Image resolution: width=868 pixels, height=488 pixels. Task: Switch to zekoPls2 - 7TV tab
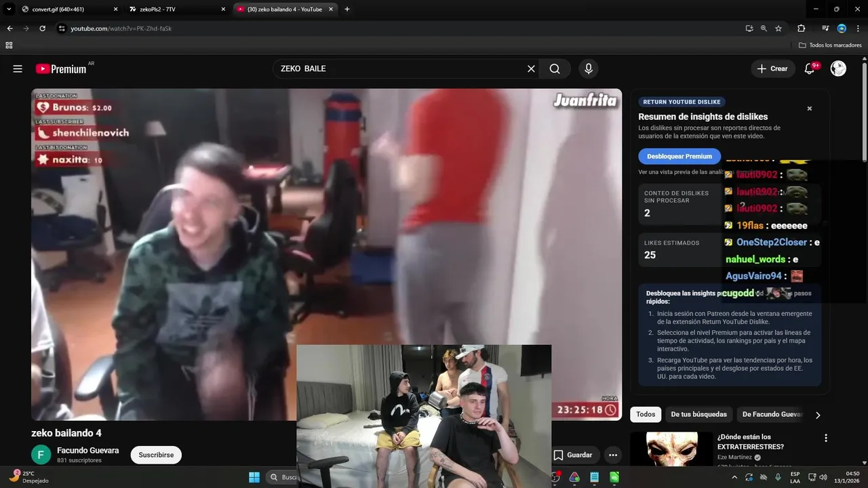(176, 9)
